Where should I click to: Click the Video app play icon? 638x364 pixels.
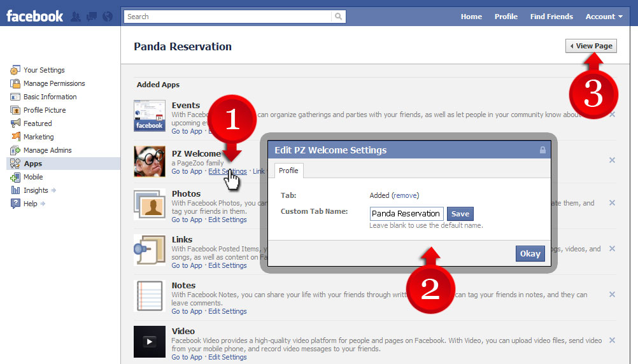pos(150,342)
